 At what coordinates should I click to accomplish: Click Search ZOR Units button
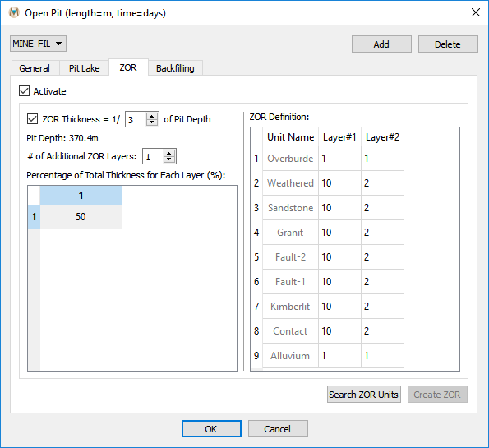(363, 395)
